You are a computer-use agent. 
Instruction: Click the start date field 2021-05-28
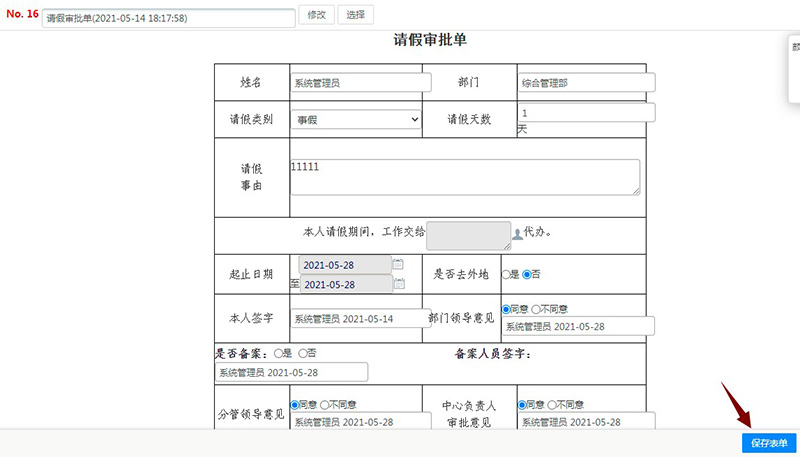345,265
